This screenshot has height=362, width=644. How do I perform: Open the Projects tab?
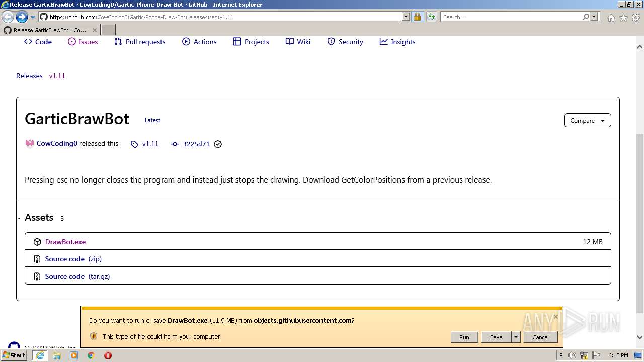(251, 42)
